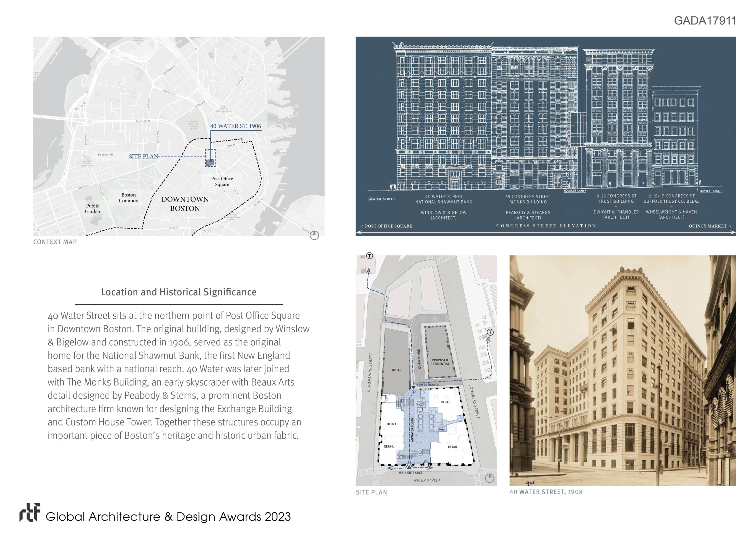Screen dimensions: 756x534
Task: Click the Quincy Market direction label
Action: pyautogui.click(x=709, y=226)
